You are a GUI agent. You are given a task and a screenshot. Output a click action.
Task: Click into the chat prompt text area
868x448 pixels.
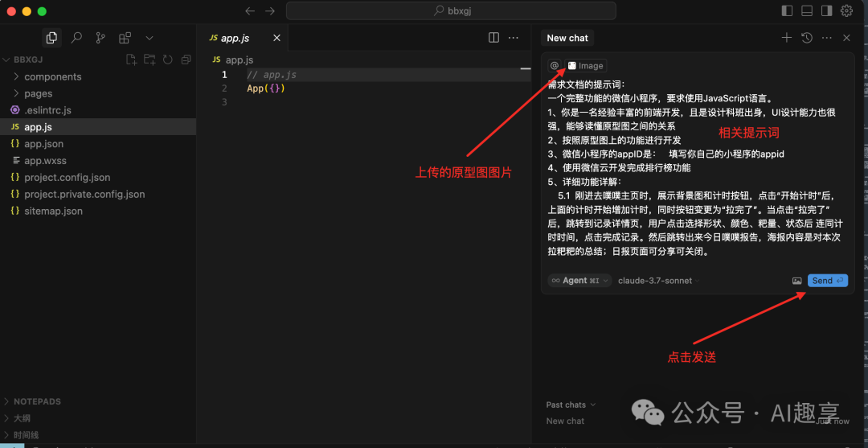pyautogui.click(x=698, y=169)
